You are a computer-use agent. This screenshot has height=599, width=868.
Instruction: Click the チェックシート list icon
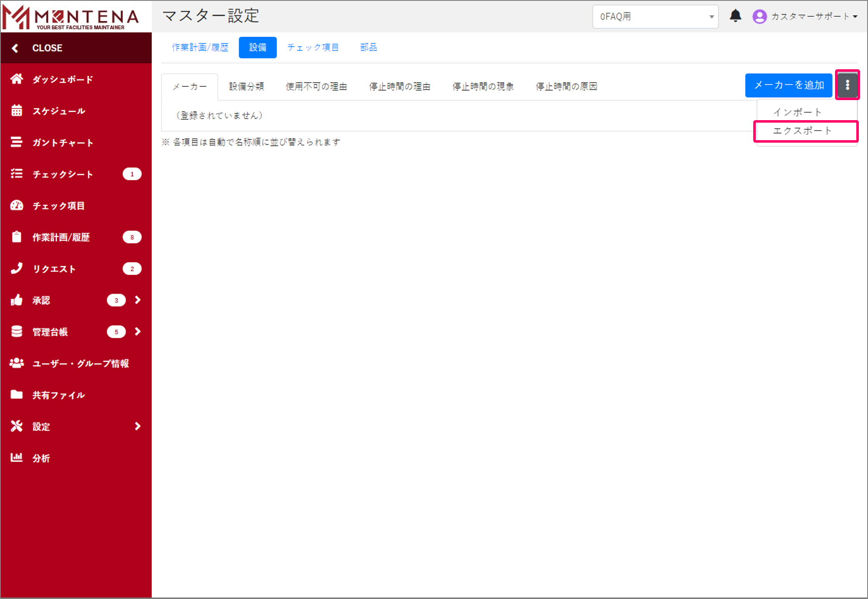click(17, 174)
